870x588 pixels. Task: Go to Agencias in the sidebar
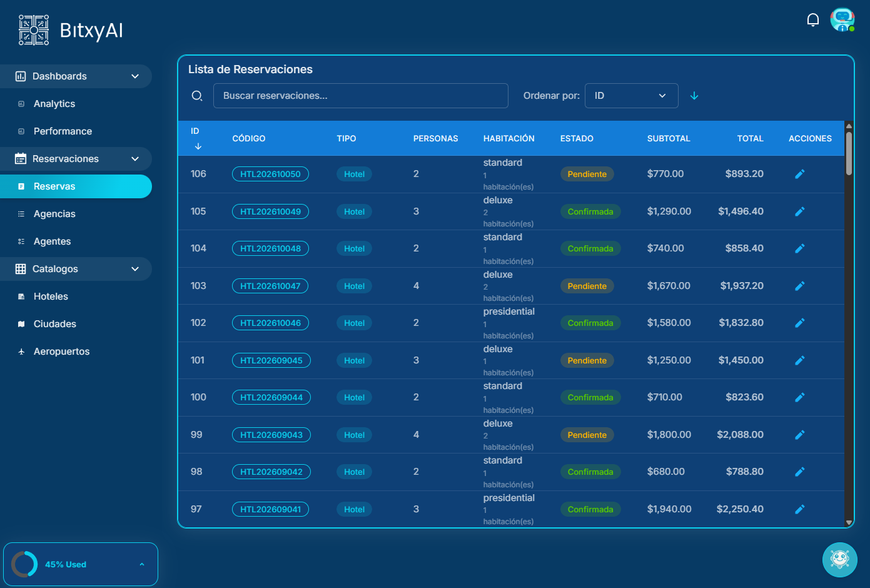click(x=54, y=214)
